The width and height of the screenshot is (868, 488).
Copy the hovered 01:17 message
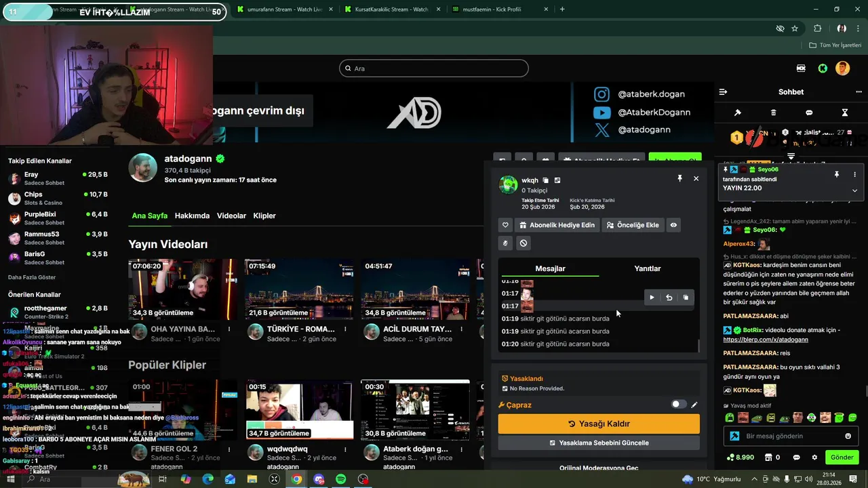[686, 298]
